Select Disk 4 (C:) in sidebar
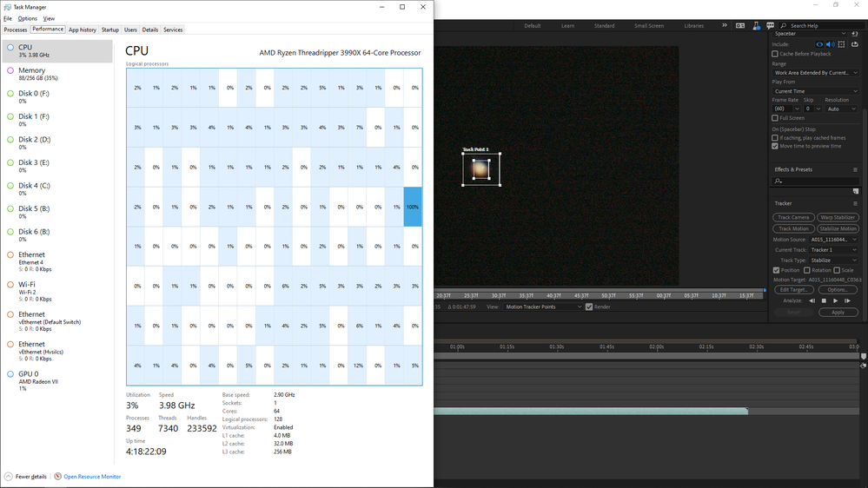The width and height of the screenshot is (868, 488). click(x=57, y=189)
